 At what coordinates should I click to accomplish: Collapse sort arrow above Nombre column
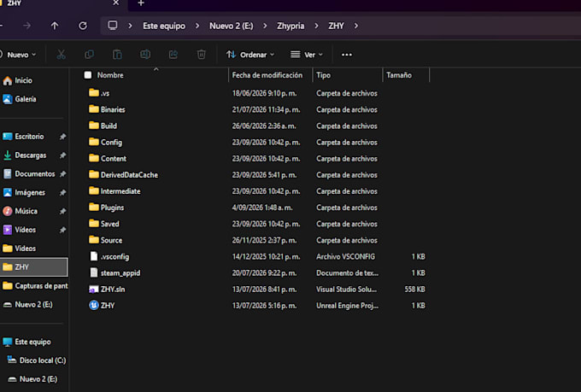pyautogui.click(x=156, y=69)
